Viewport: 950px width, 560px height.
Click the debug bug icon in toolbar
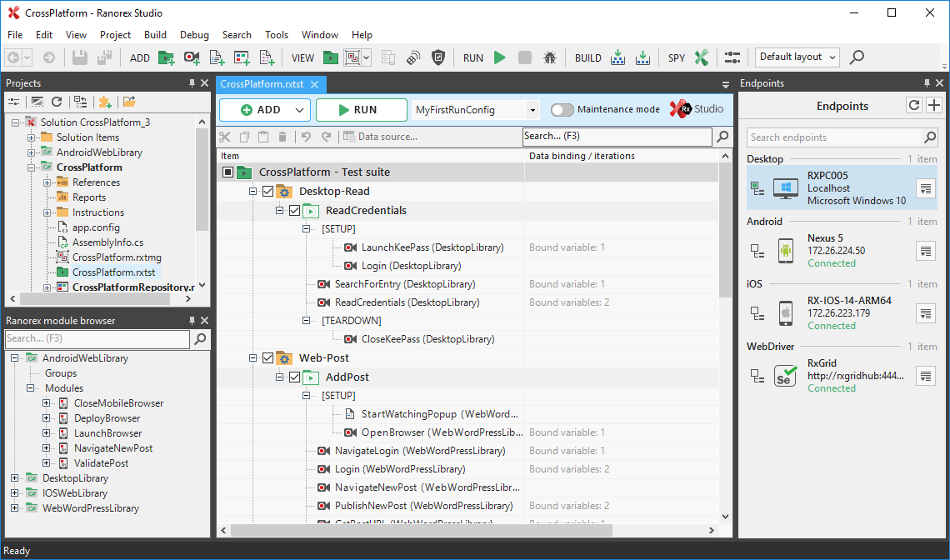click(x=550, y=57)
